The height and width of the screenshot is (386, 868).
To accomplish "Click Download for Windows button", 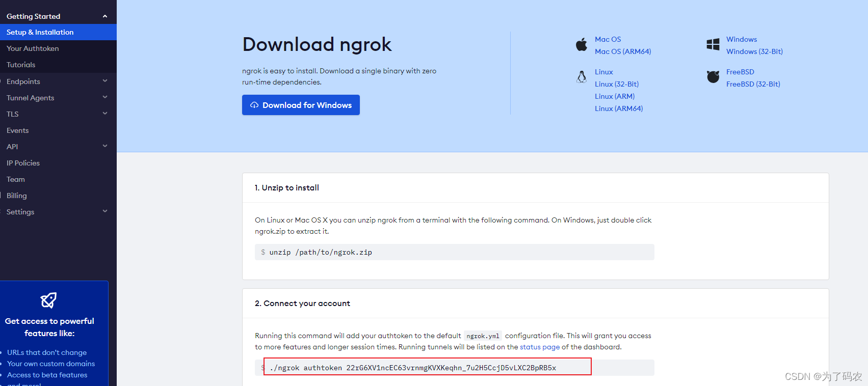I will point(301,105).
